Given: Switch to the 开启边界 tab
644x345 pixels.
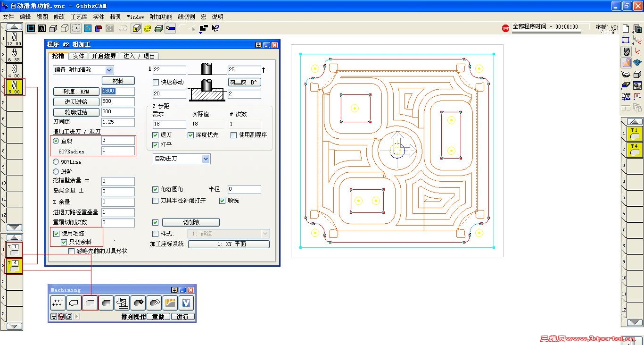Looking at the screenshot, I should (x=104, y=56).
